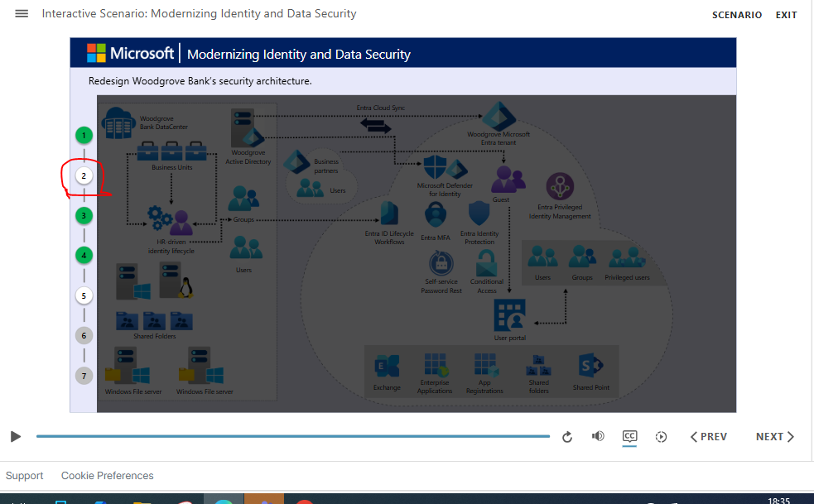
Task: Open Cookie Preferences link
Action: [x=108, y=476]
